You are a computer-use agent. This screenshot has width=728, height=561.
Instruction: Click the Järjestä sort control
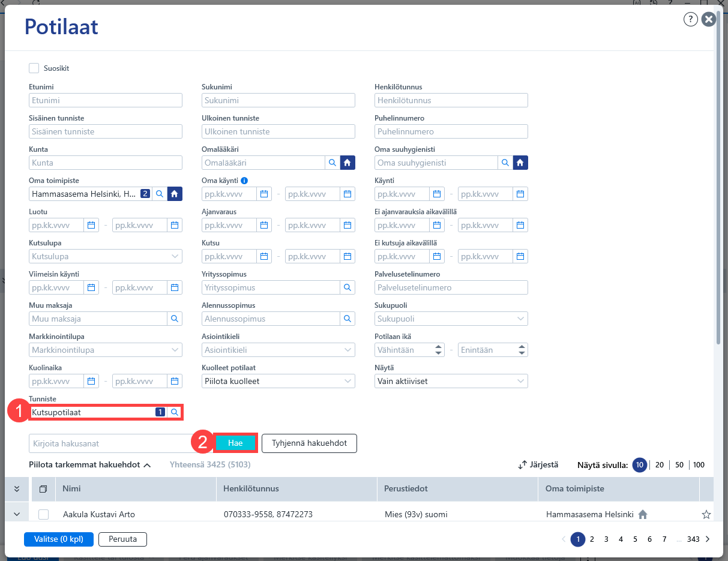538,464
